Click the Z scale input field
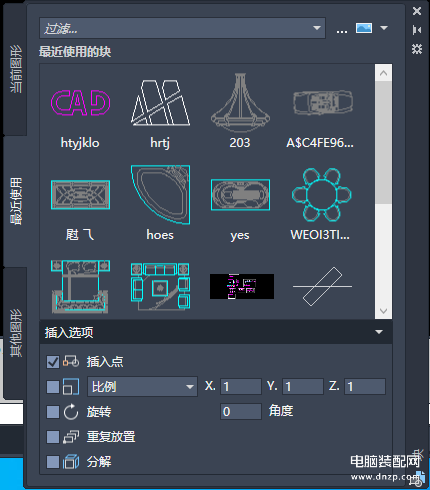 [x=365, y=387]
